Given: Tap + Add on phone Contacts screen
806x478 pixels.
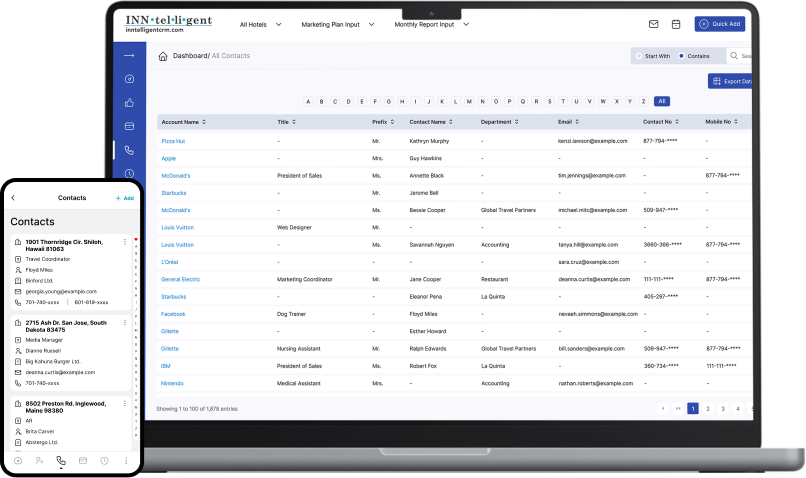Looking at the screenshot, I should click(124, 198).
